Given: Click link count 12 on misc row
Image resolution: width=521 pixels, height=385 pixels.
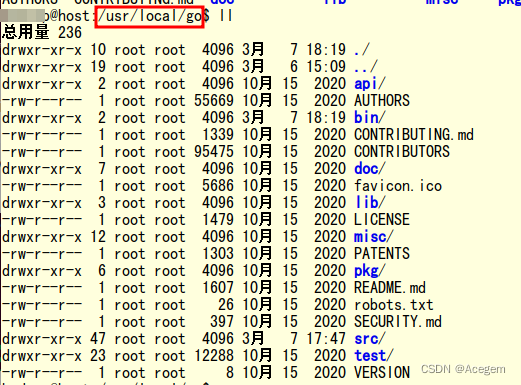Looking at the screenshot, I should click(x=98, y=237).
